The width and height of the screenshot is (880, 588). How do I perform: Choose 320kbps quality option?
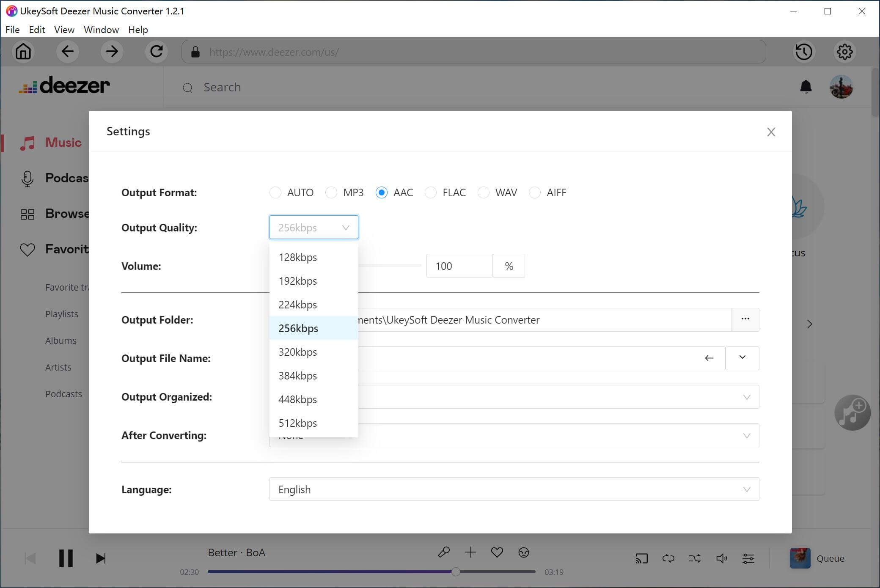314,352
